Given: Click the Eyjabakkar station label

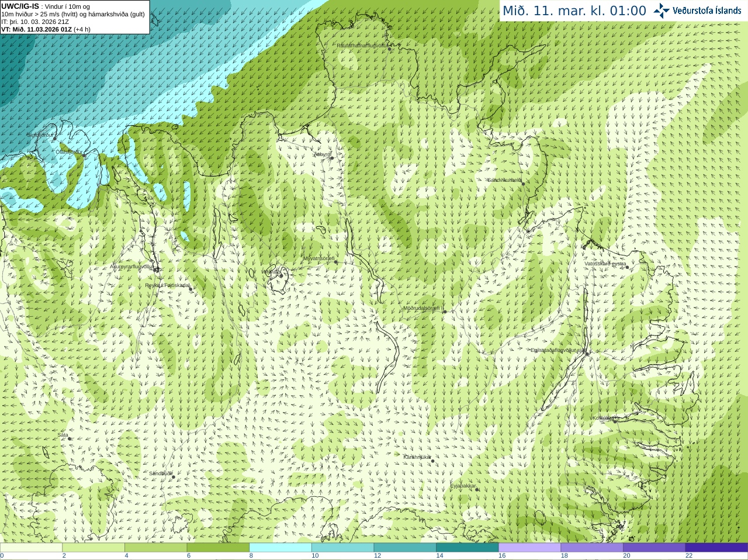Looking at the screenshot, I should coord(463,486).
